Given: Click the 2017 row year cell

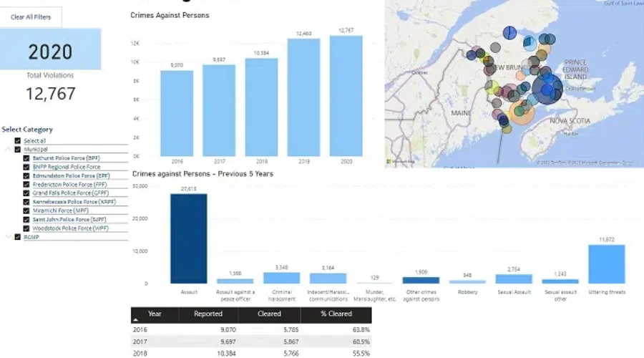Looking at the screenshot, I should coord(140,342).
